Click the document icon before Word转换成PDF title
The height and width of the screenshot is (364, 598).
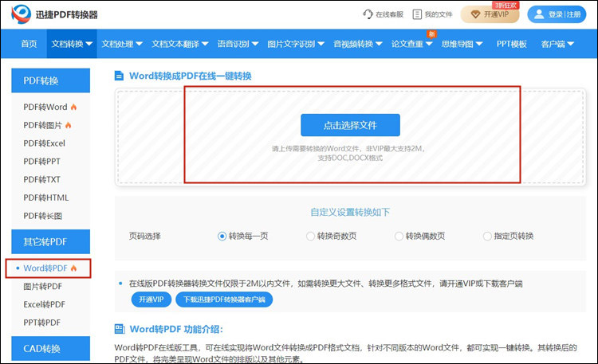[x=119, y=76]
